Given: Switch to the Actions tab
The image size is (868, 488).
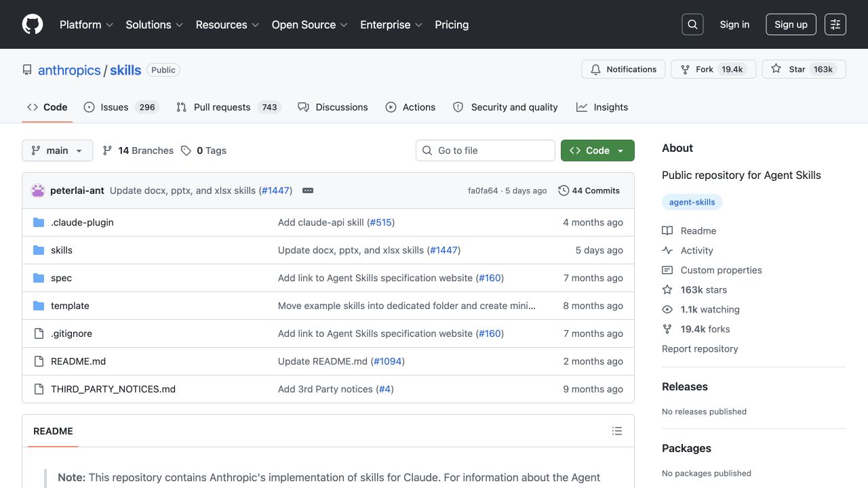Looking at the screenshot, I should point(410,107).
